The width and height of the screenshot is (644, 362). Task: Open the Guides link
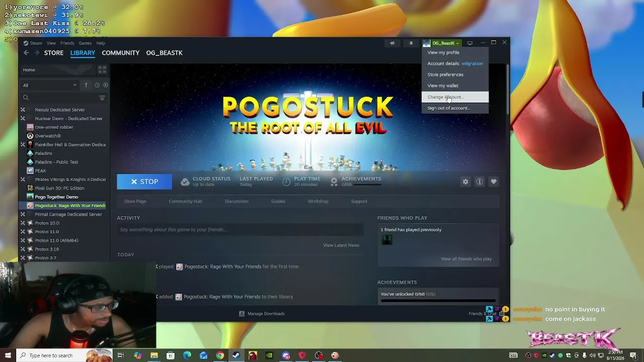(278, 201)
